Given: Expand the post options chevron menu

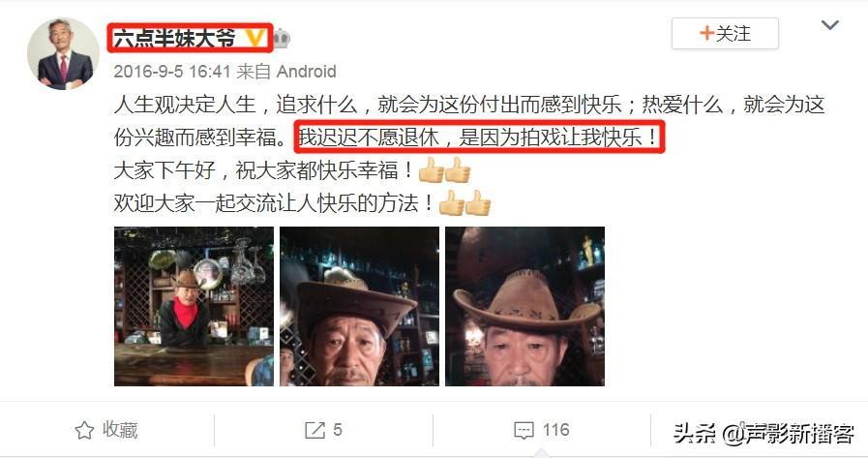Looking at the screenshot, I should coord(829,25).
